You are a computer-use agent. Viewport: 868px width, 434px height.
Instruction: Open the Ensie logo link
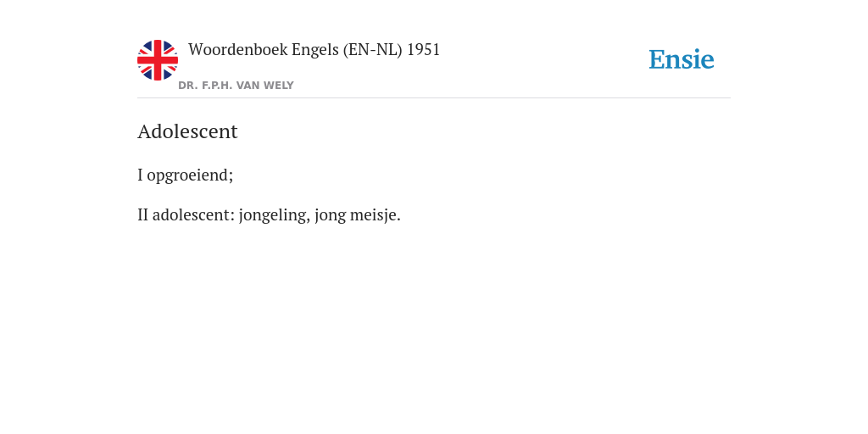(x=682, y=59)
